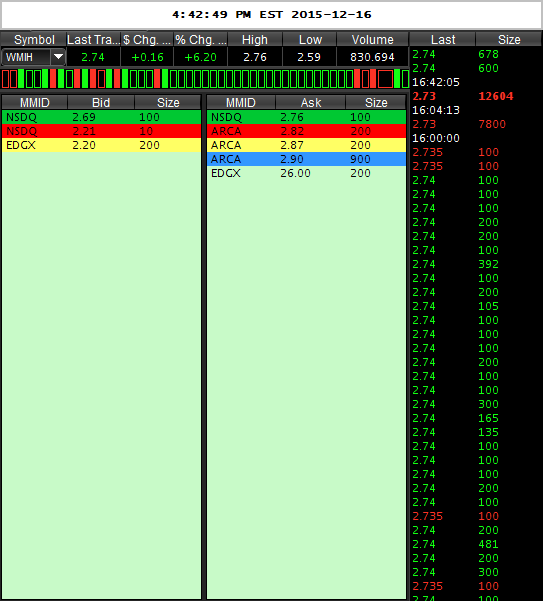
Task: Select the Low value 2.59
Action: click(x=309, y=57)
